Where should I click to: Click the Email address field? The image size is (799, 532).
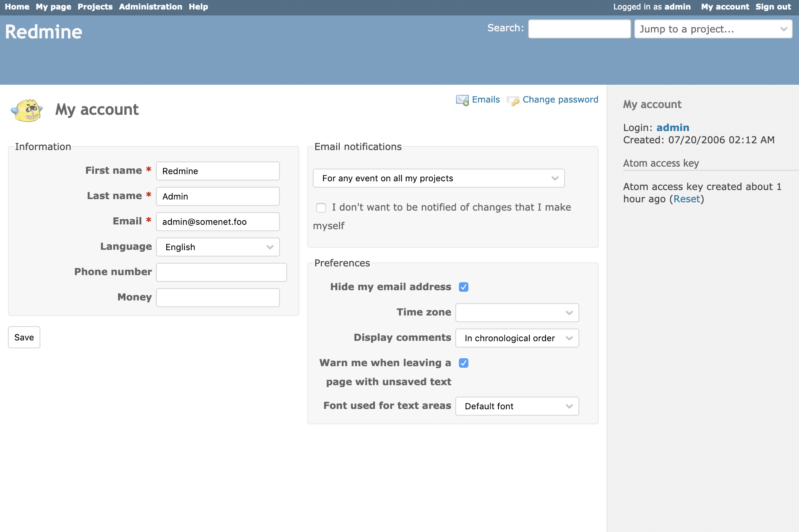[218, 222]
